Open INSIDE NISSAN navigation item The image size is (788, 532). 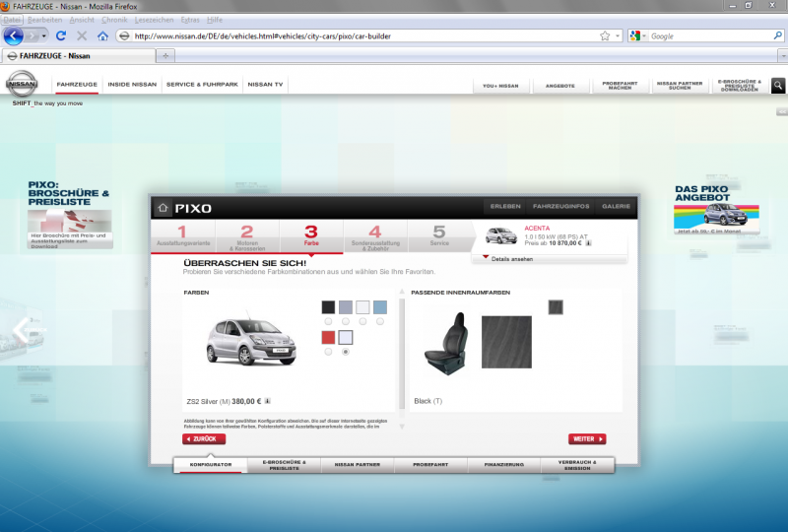tap(132, 85)
